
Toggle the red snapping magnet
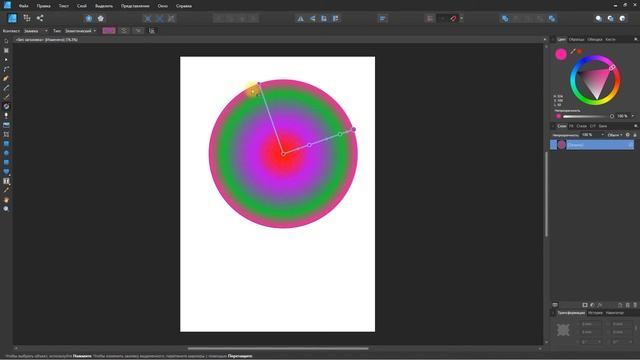click(x=453, y=18)
